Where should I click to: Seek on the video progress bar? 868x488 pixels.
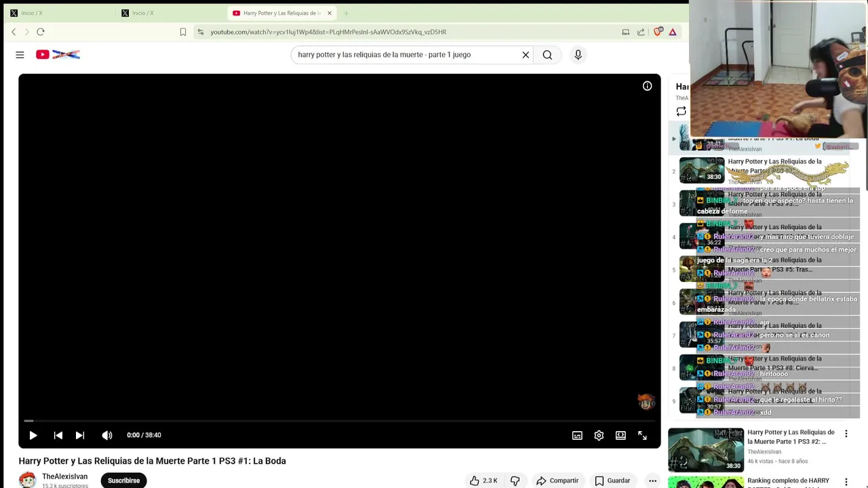[339, 421]
